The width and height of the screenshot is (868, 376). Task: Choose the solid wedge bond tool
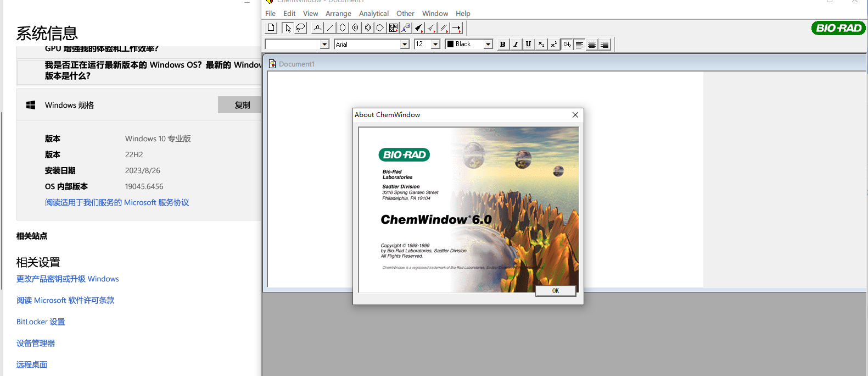(x=418, y=28)
